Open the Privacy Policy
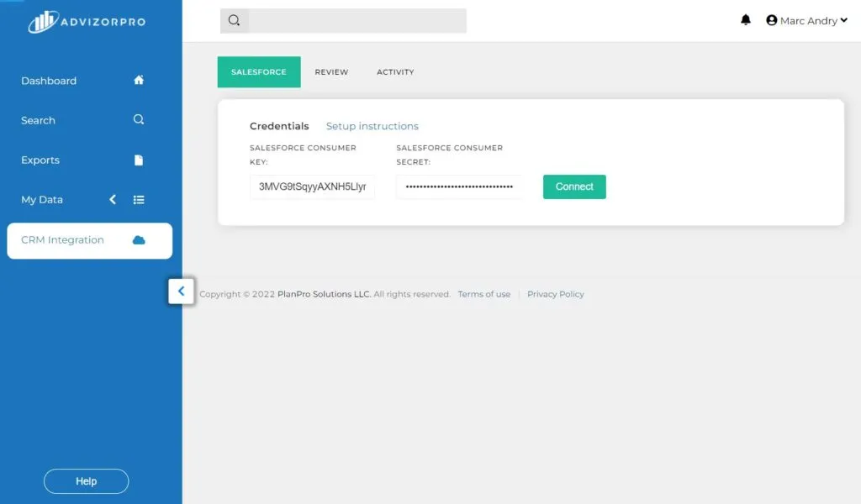 (555, 294)
